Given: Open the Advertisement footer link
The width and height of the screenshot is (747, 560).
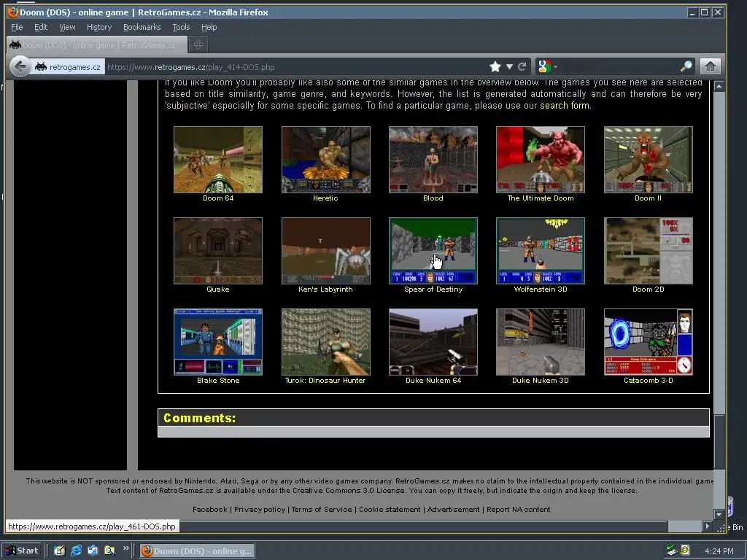Looking at the screenshot, I should [453, 510].
